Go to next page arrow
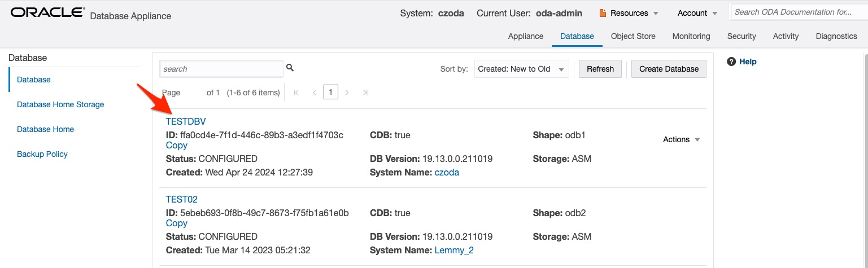The image size is (868, 268). point(347,93)
